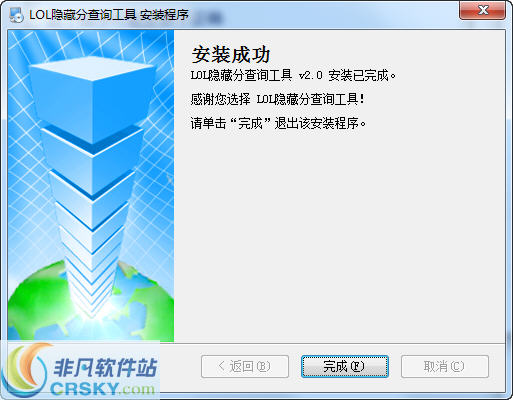The width and height of the screenshot is (513, 400).
Task: Click the 感谢您选择 thank-you message line
Action: tap(277, 99)
